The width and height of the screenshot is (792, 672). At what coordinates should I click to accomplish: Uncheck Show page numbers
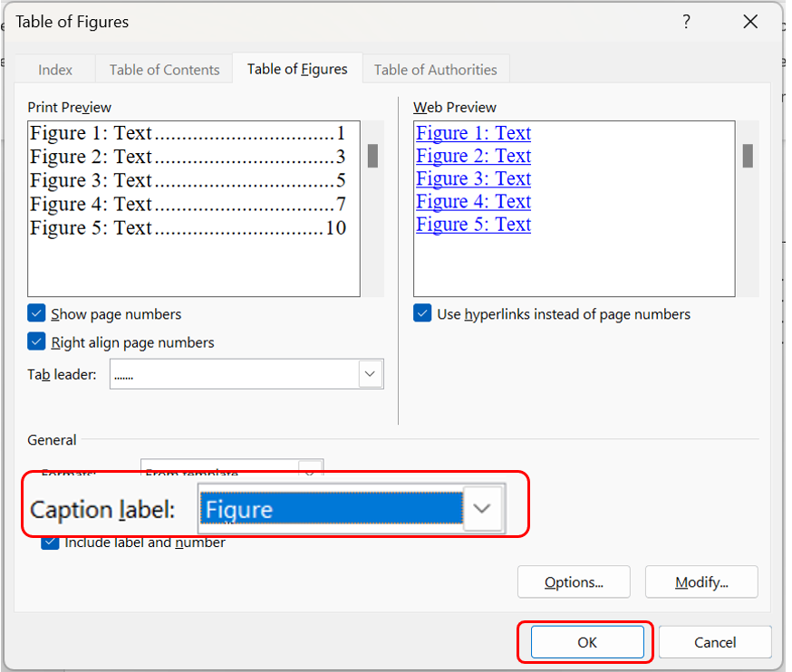pos(36,314)
